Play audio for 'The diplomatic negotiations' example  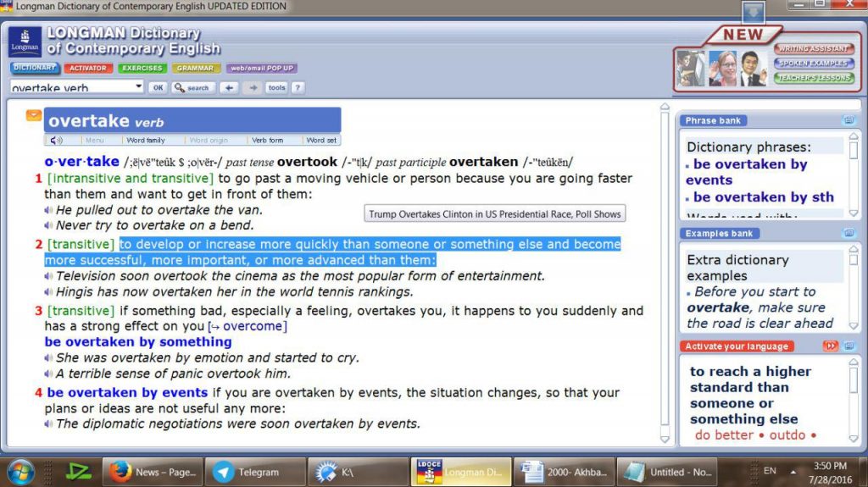pyautogui.click(x=48, y=424)
